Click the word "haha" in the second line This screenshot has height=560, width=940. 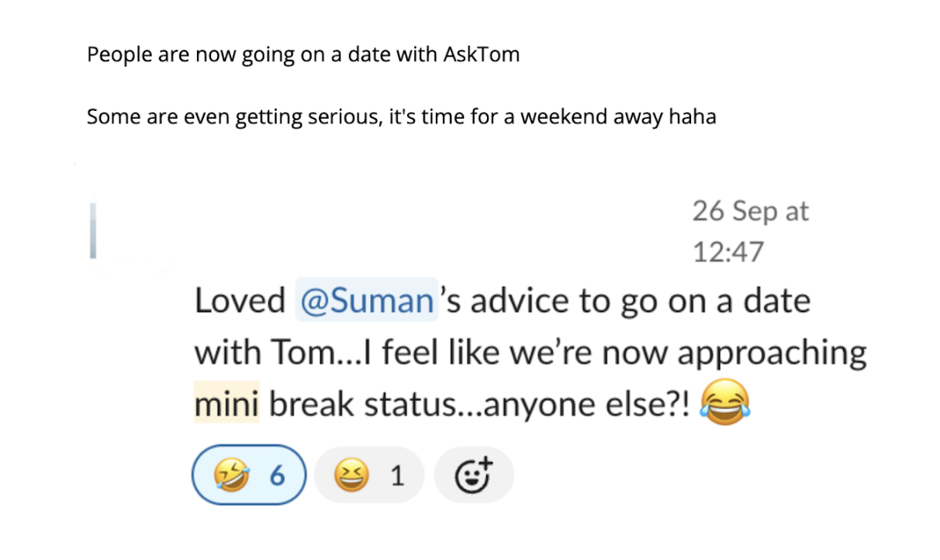point(696,118)
